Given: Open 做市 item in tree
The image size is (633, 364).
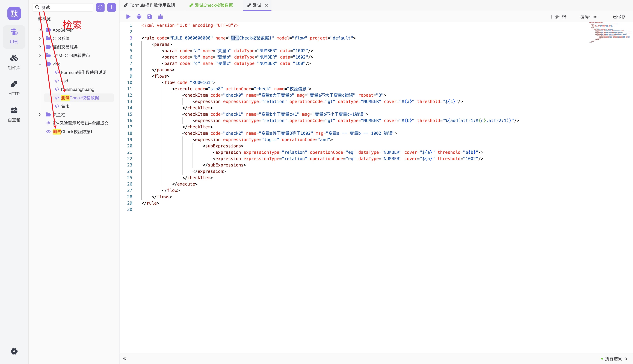Looking at the screenshot, I should [x=65, y=106].
